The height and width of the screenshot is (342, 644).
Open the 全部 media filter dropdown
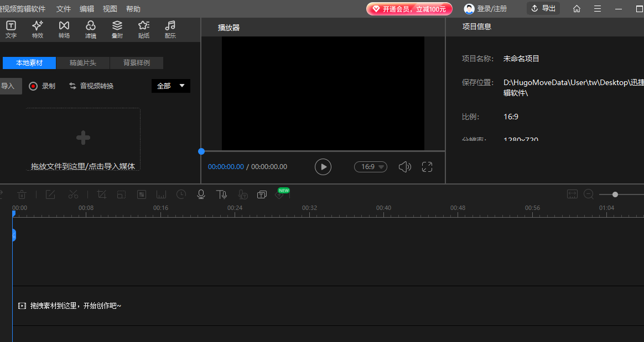(x=171, y=86)
